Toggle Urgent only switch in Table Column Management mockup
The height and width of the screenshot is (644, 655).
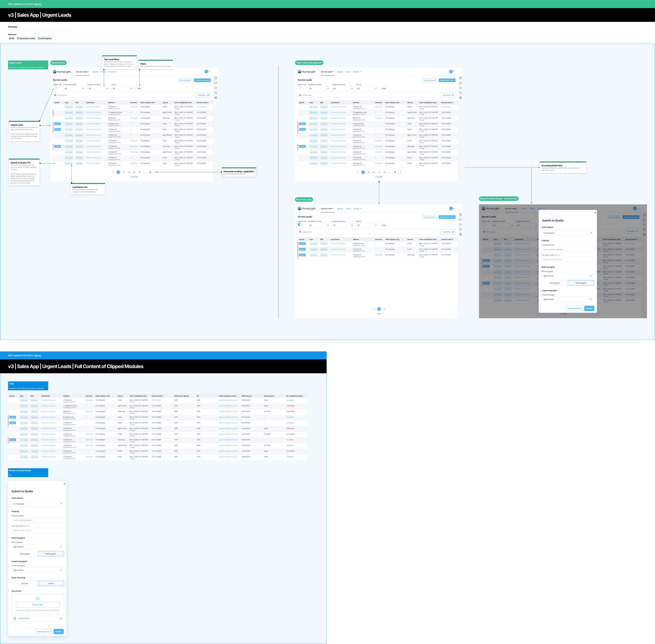pos(300,88)
